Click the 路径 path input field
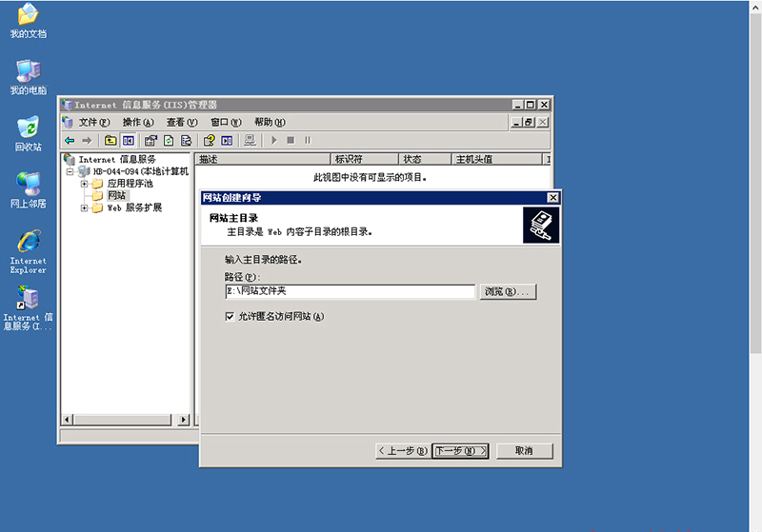The image size is (762, 532). click(x=350, y=291)
